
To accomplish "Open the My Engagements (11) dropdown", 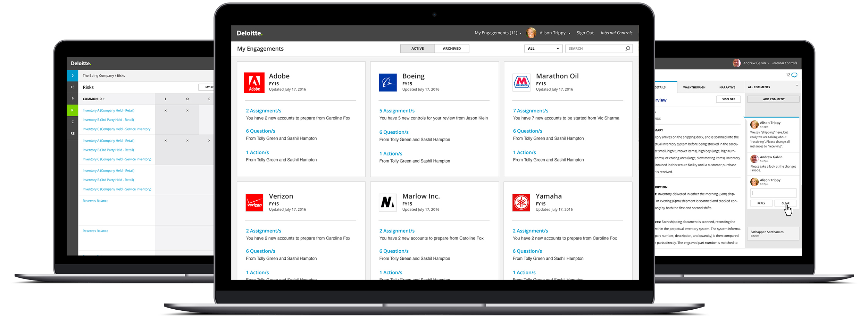I will [x=498, y=33].
